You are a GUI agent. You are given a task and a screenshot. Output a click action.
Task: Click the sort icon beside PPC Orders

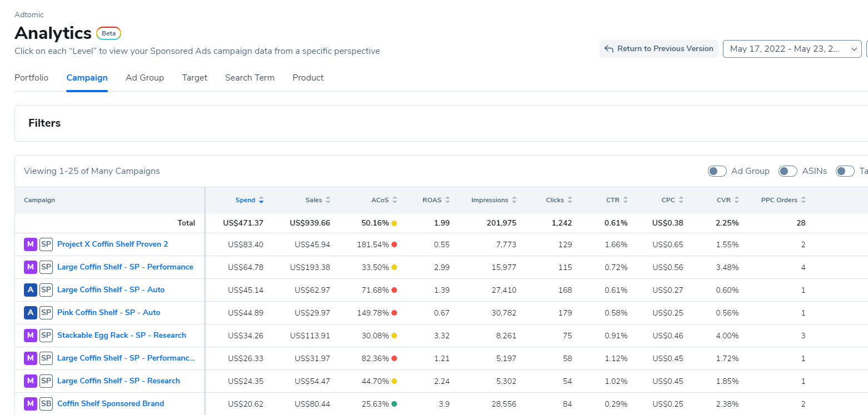point(803,200)
